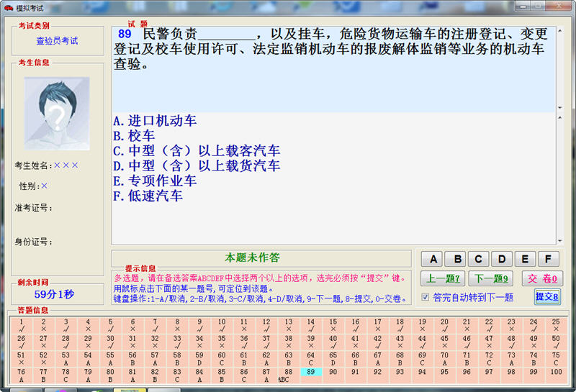Select answer button D

pos(502,259)
